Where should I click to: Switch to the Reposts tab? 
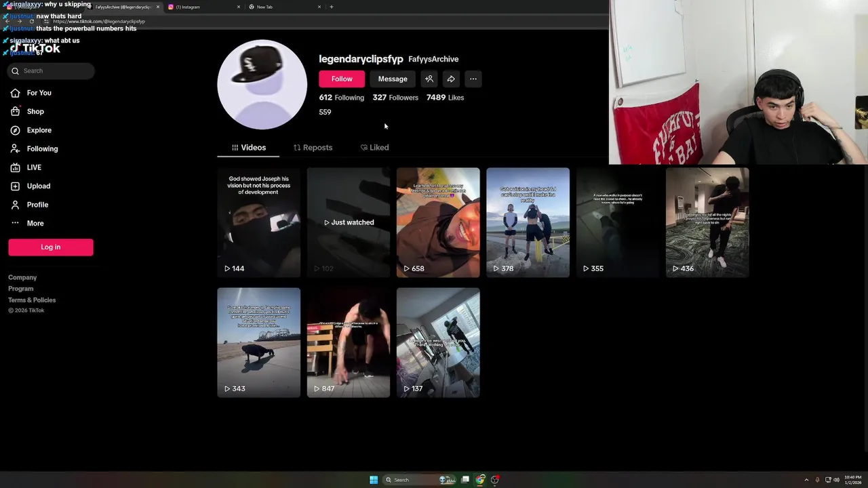[313, 147]
